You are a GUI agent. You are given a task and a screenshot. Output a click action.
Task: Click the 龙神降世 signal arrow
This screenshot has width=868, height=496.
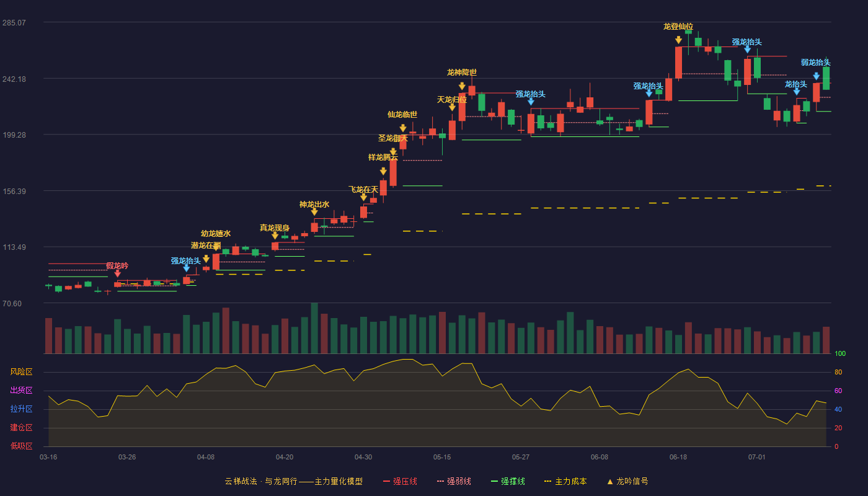(x=462, y=86)
